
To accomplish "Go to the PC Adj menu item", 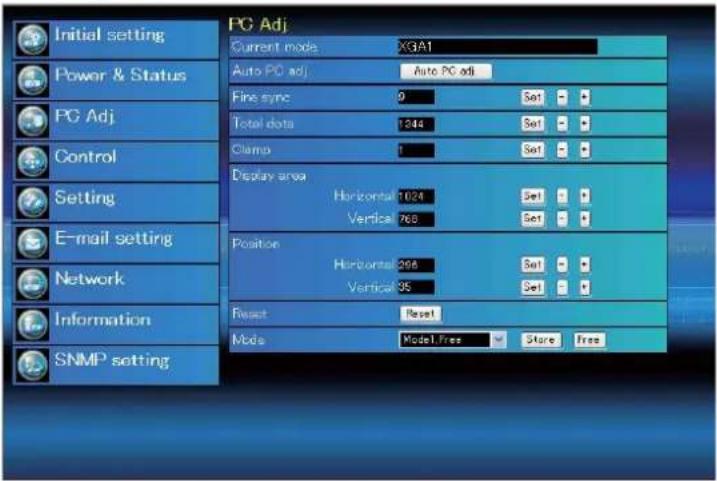I will (117, 121).
